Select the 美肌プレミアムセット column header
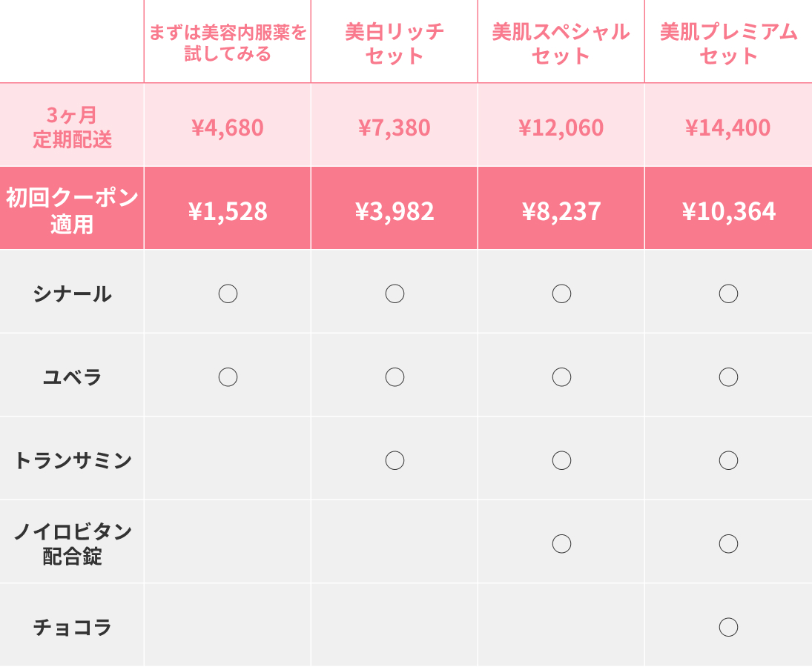 [x=728, y=44]
